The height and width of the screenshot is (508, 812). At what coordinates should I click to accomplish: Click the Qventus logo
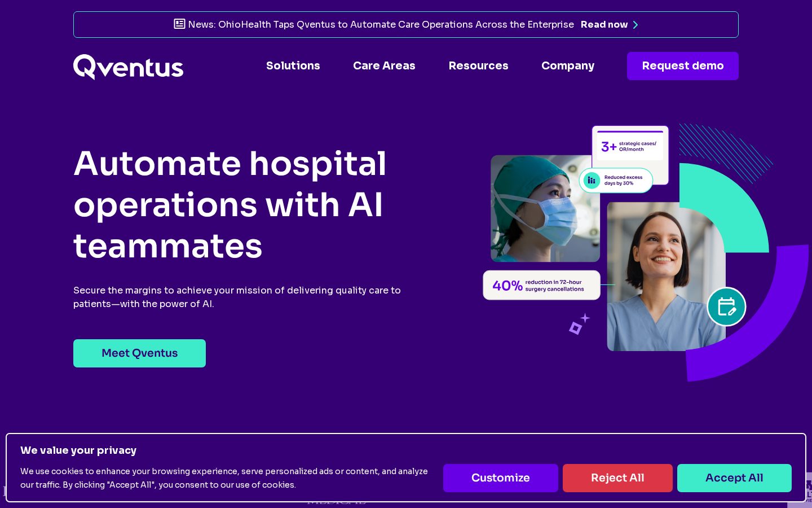128,67
